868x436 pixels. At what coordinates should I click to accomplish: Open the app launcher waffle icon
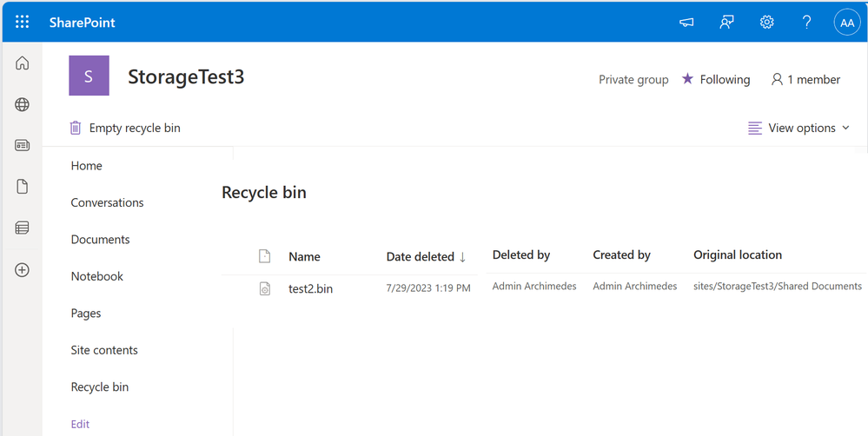click(22, 22)
